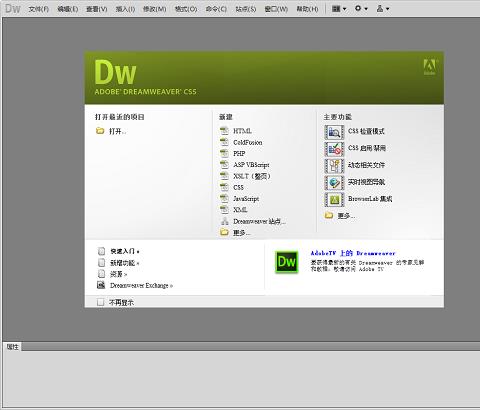The width and height of the screenshot is (480, 410).
Task: Click the BrowserLab 集成 feature icon
Action: point(334,199)
